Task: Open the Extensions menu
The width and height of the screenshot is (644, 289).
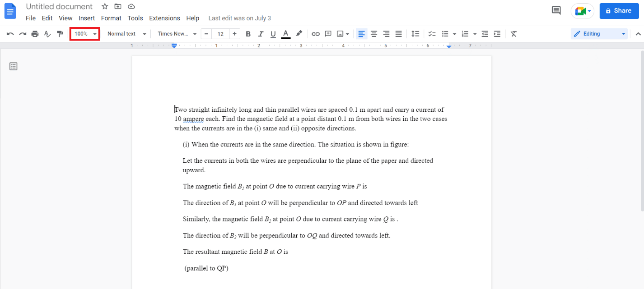Action: pos(164,18)
